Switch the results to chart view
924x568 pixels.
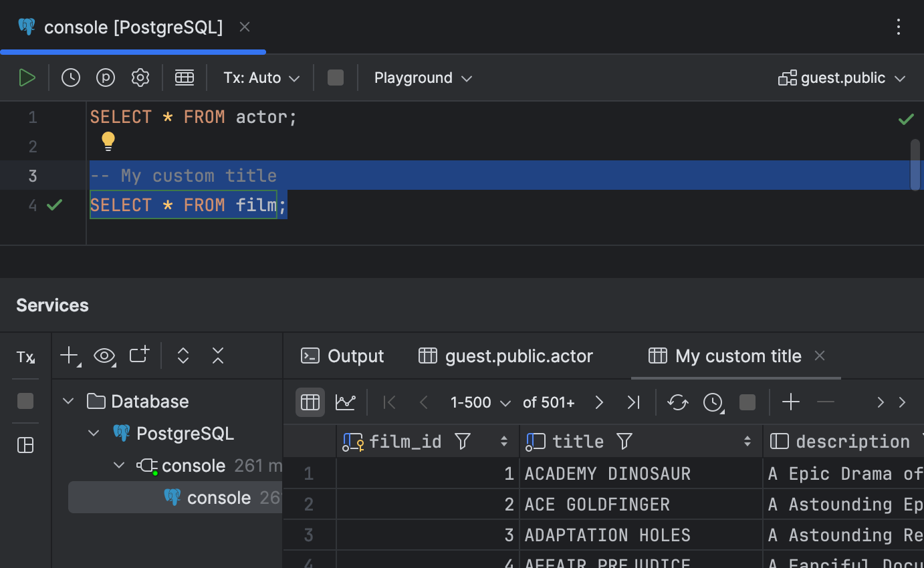click(x=346, y=402)
